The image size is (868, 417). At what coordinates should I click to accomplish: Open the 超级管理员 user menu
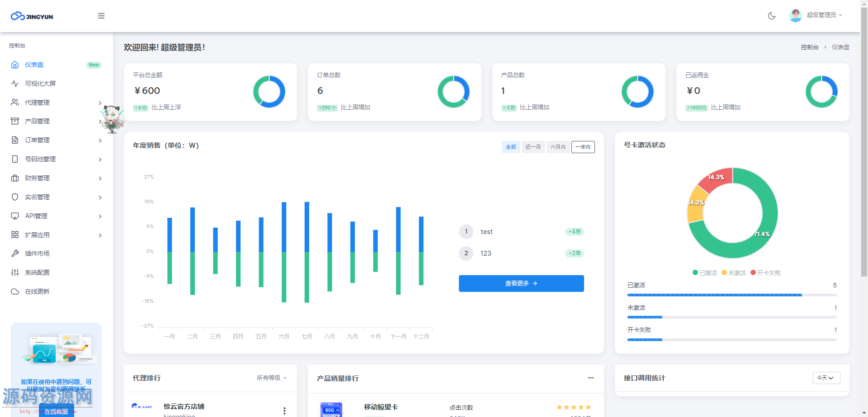(x=816, y=15)
